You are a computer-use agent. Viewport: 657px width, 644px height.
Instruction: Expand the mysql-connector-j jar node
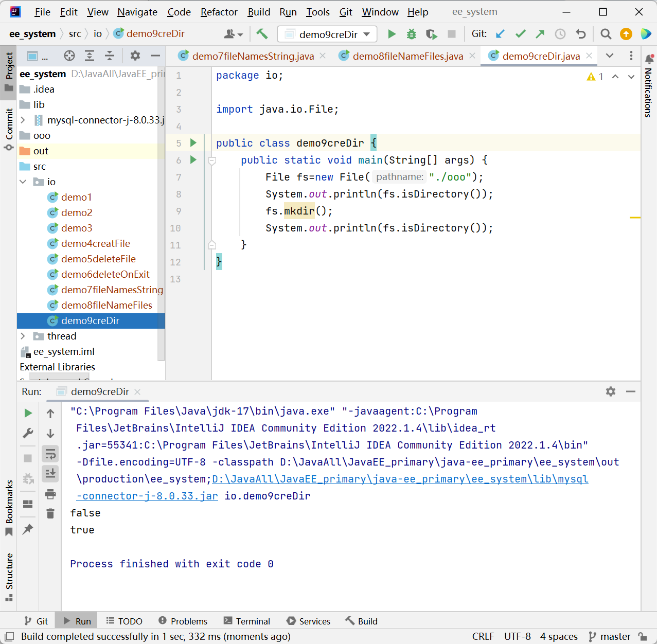pyautogui.click(x=23, y=120)
